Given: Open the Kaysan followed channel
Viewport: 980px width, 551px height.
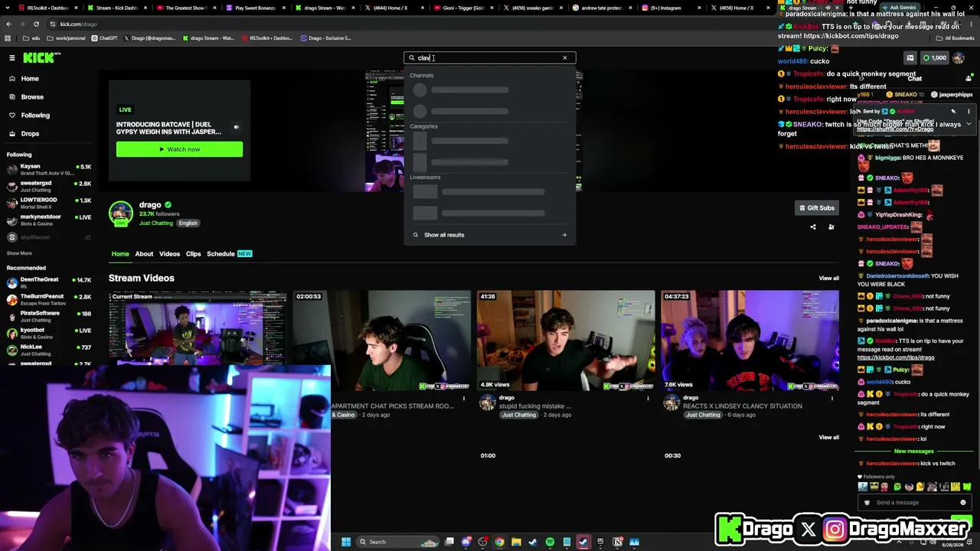Looking at the screenshot, I should [x=47, y=170].
